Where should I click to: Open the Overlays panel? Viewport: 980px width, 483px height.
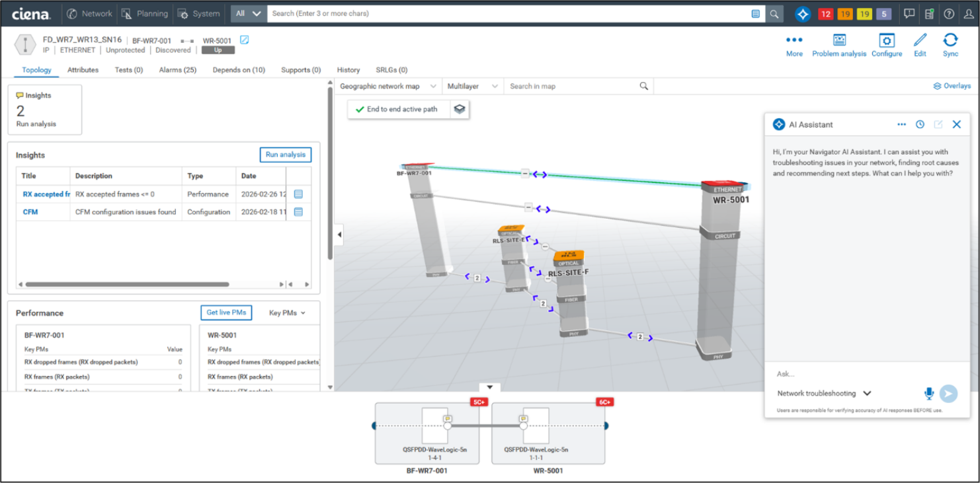952,85
